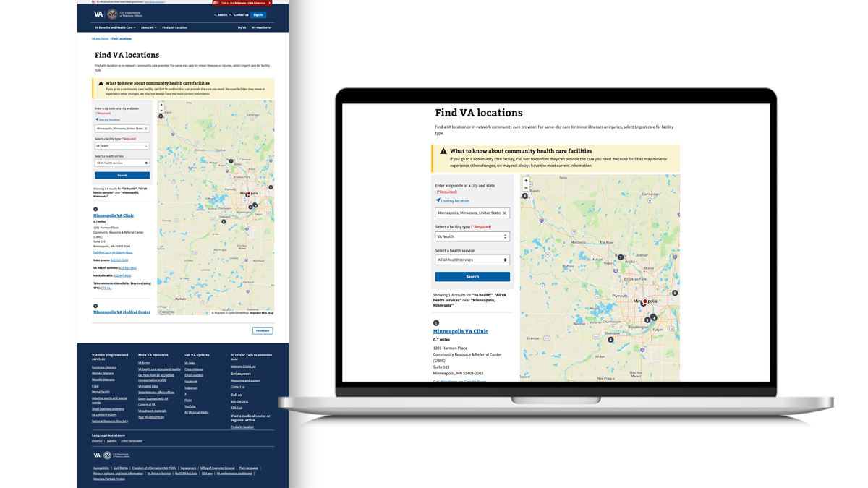This screenshot has height=488, width=868.
Task: Open the health service dropdown on the laptop
Action: (x=472, y=260)
